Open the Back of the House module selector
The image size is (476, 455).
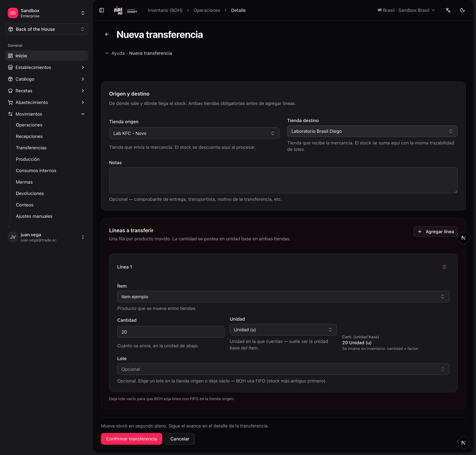tap(47, 29)
